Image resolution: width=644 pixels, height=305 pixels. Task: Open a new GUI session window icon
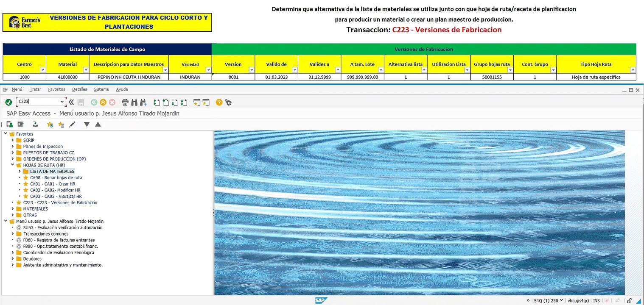[x=196, y=102]
